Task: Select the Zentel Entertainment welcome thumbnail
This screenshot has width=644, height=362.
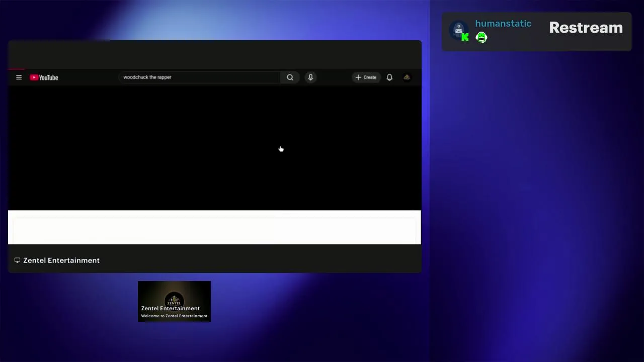Action: [x=174, y=301]
